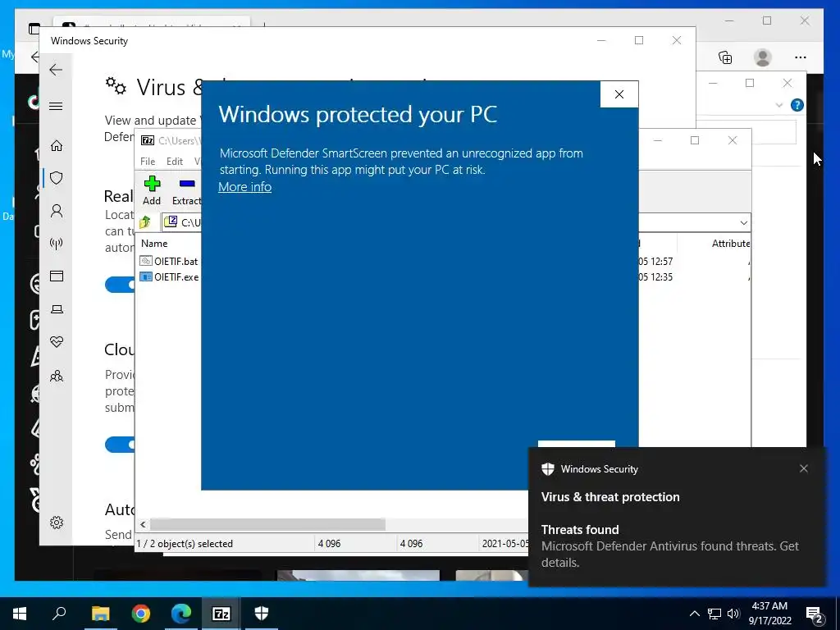Open Microsoft Edge from taskbar

tap(181, 614)
